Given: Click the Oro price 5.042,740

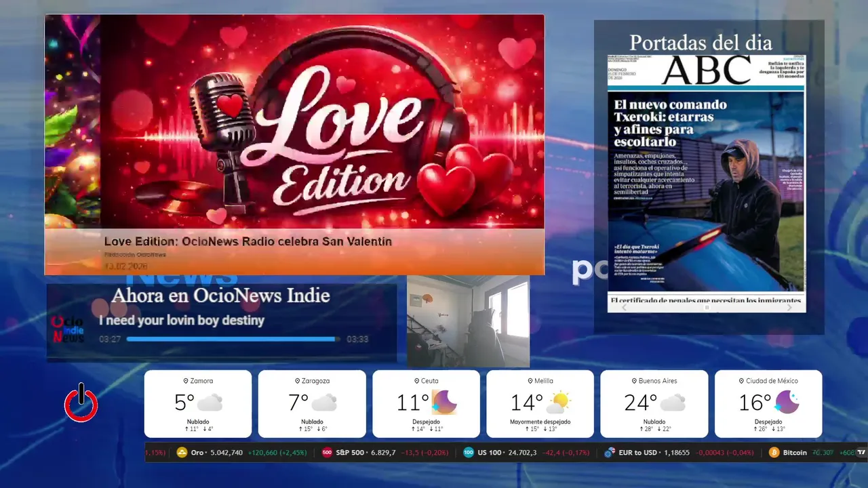Looking at the screenshot, I should coord(226,453).
